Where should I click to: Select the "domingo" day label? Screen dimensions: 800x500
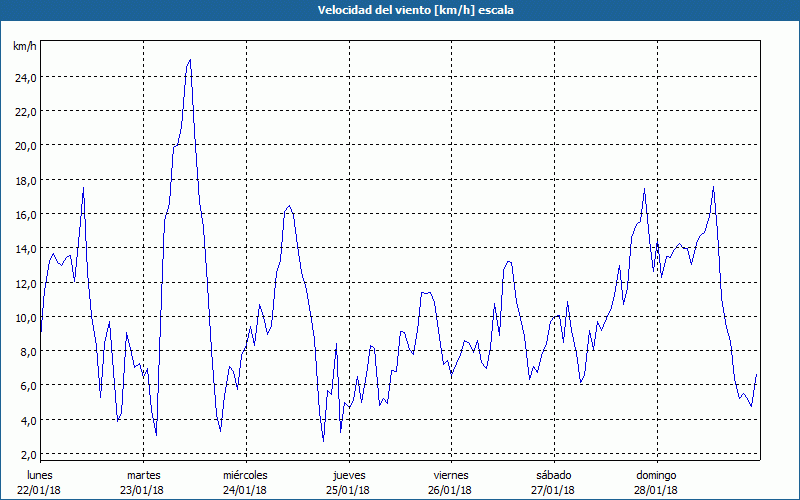click(x=656, y=474)
